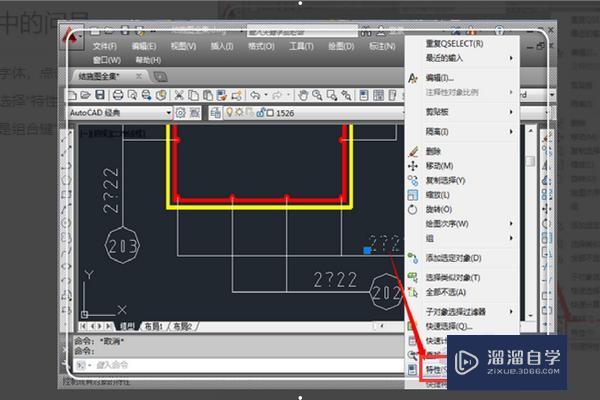Open the 插入(I) menu
The image size is (600, 400).
point(222,46)
